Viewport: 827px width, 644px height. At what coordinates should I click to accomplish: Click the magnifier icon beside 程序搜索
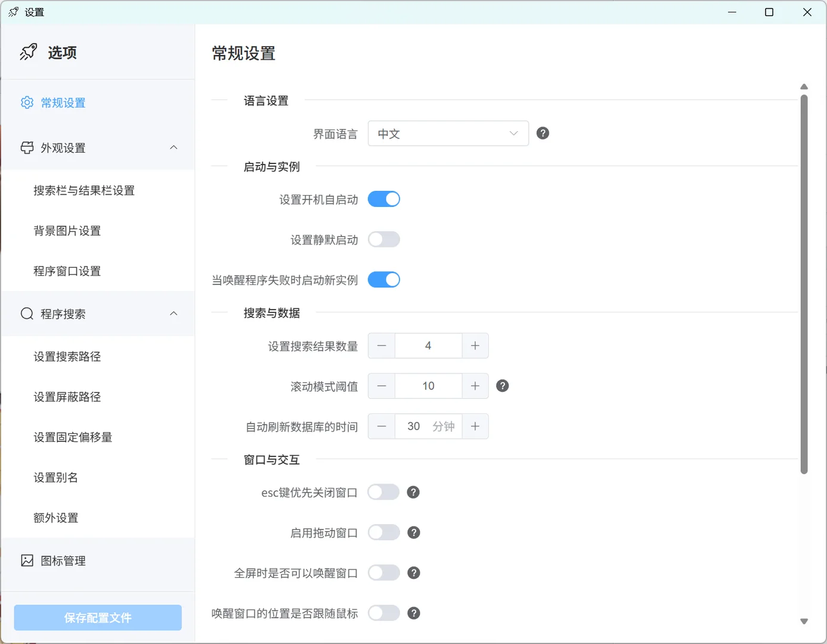pyautogui.click(x=26, y=313)
